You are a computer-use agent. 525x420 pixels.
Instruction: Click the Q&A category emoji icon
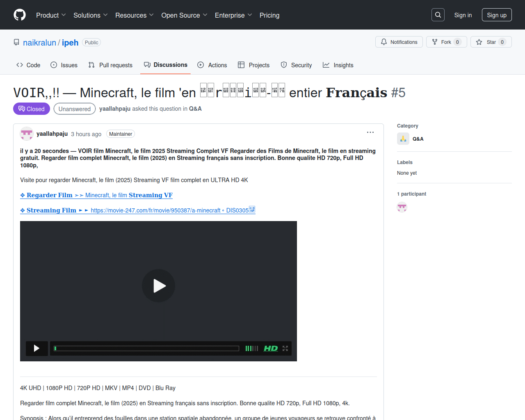(403, 139)
